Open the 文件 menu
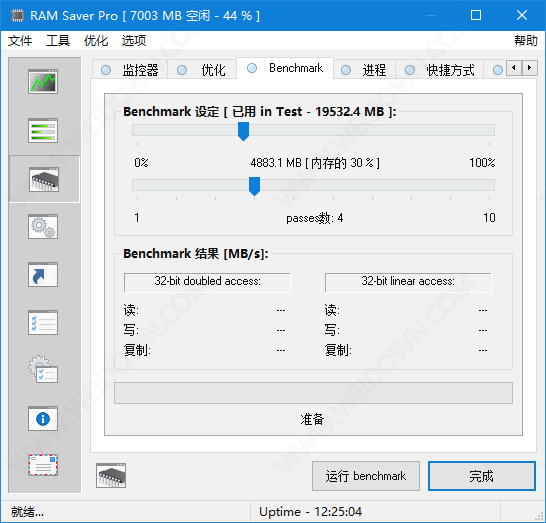This screenshot has height=523, width=546. (x=20, y=40)
